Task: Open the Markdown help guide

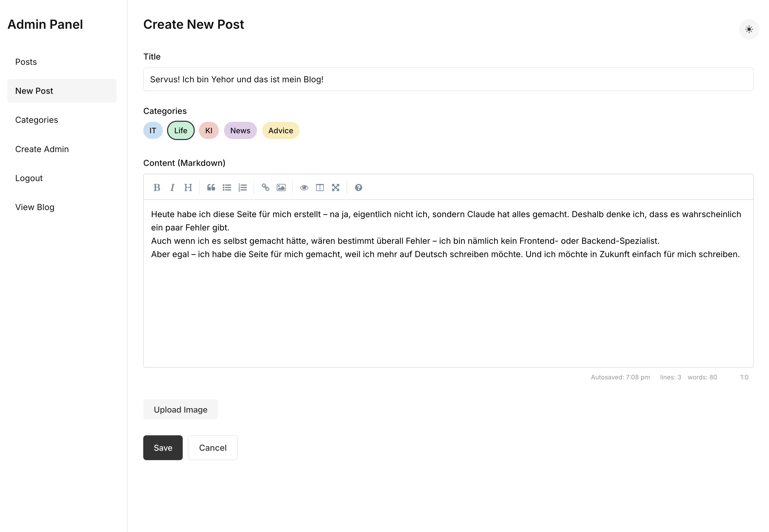Action: coord(358,187)
